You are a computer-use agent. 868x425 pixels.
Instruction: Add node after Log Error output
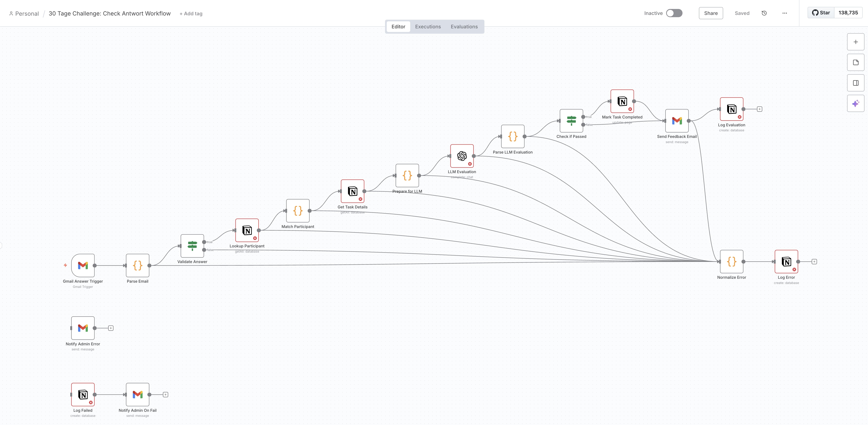tap(814, 262)
